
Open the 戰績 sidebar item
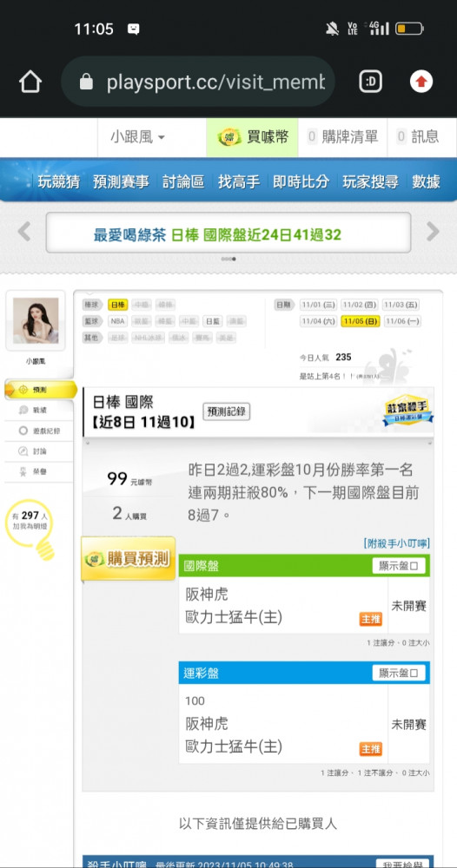39,411
